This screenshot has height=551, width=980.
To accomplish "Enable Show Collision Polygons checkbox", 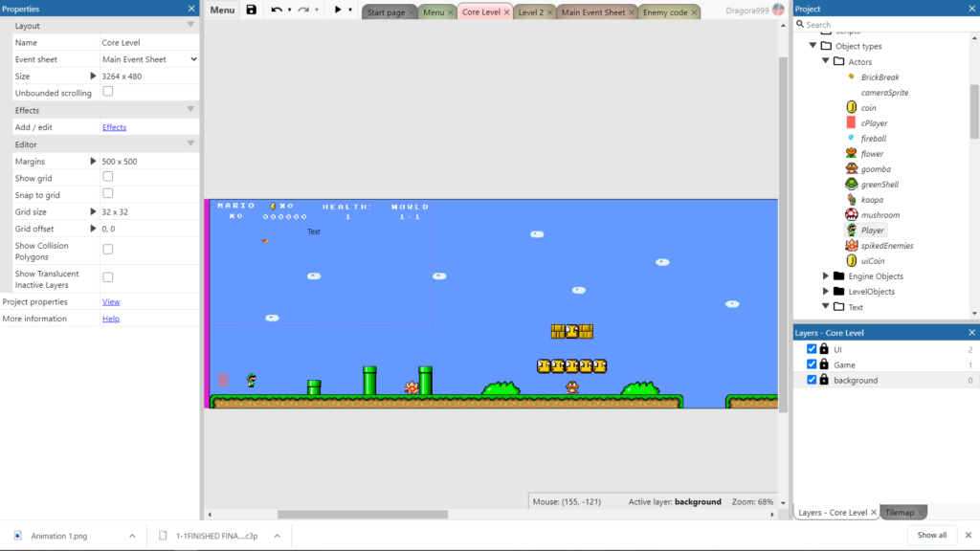I will coord(108,250).
